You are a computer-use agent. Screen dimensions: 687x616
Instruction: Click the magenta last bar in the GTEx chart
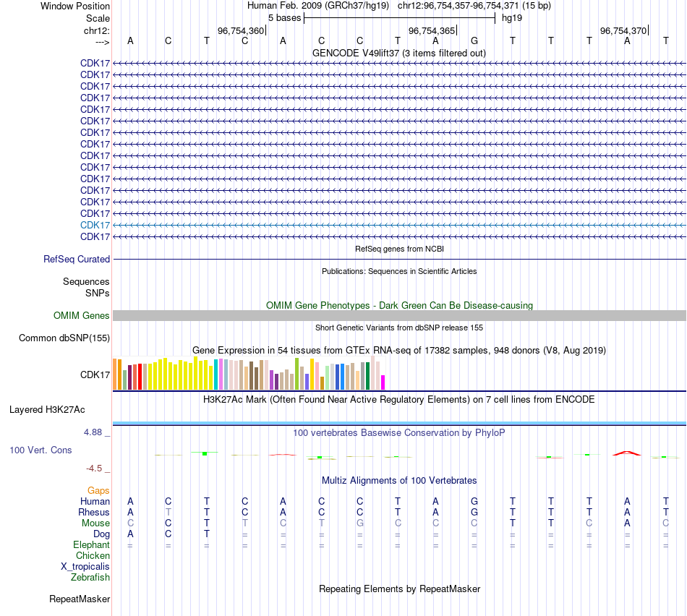[x=383, y=382]
